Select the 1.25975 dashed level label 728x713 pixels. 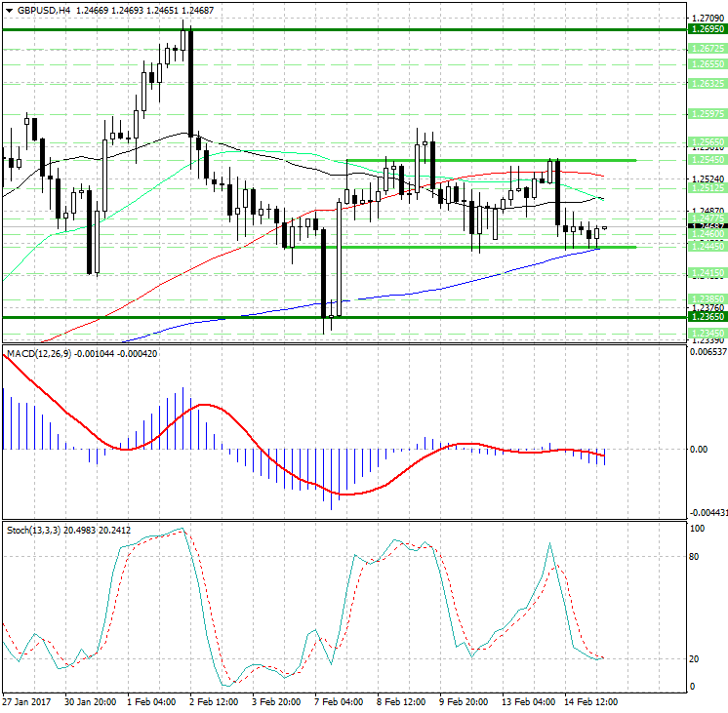coord(707,114)
